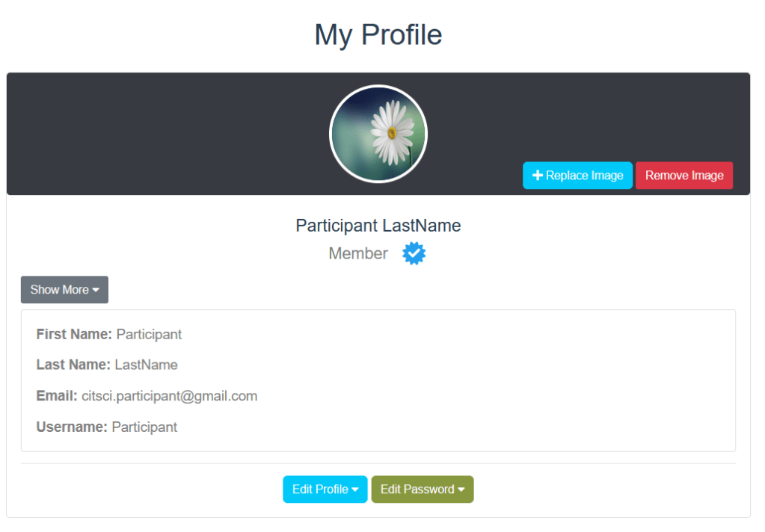Viewport: 765px width, 532px height.
Task: Expand the Show More dropdown
Action: coord(64,290)
